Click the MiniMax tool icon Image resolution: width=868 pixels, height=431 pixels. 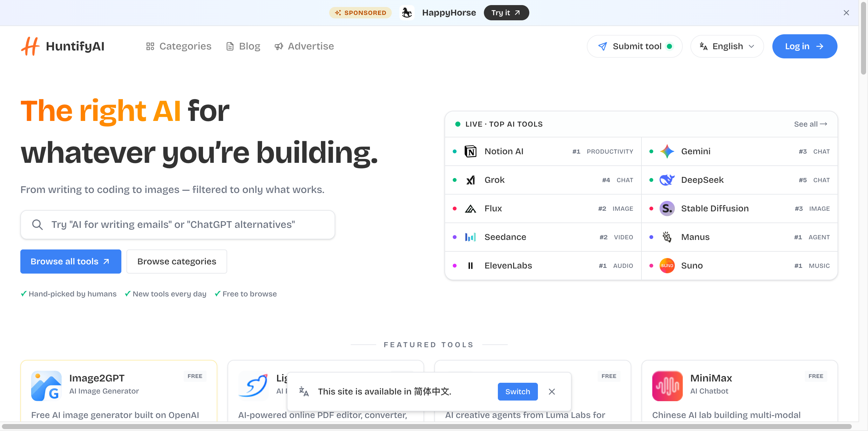tap(667, 386)
